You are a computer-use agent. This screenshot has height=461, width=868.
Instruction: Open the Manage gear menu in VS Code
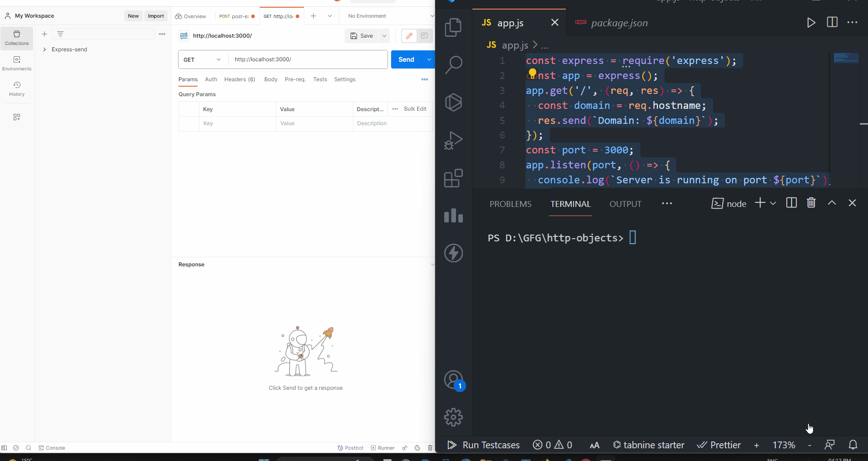(453, 417)
